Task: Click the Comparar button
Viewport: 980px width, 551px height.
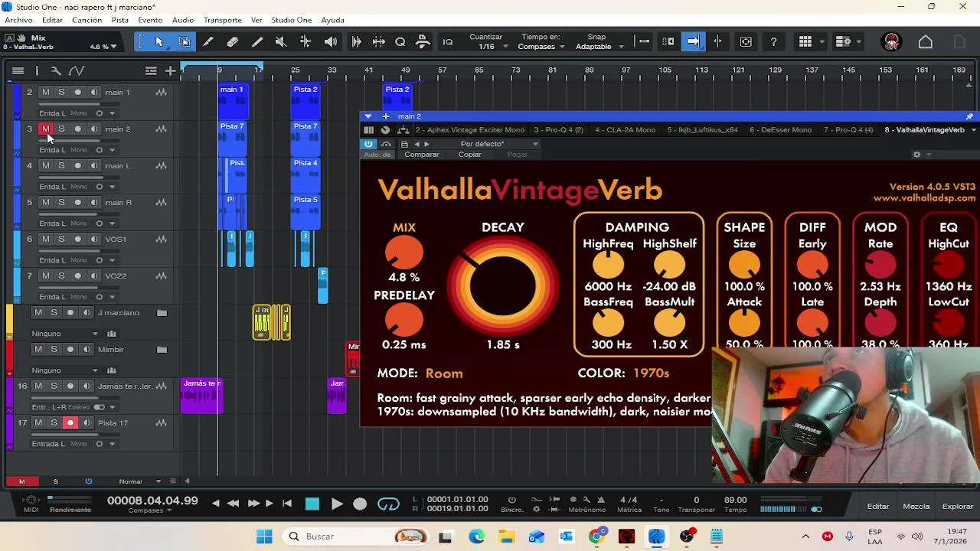Action: click(x=422, y=155)
